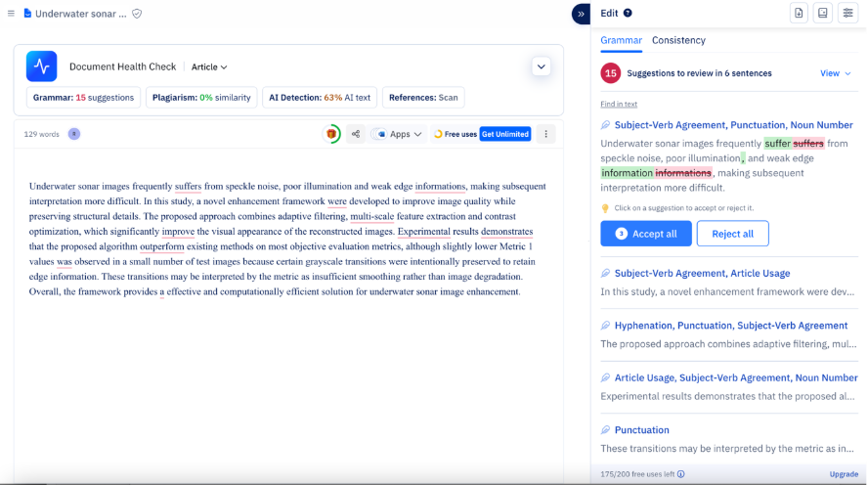This screenshot has height=485, width=868.
Task: Click the info icon beside free uses left
Action: click(x=681, y=474)
